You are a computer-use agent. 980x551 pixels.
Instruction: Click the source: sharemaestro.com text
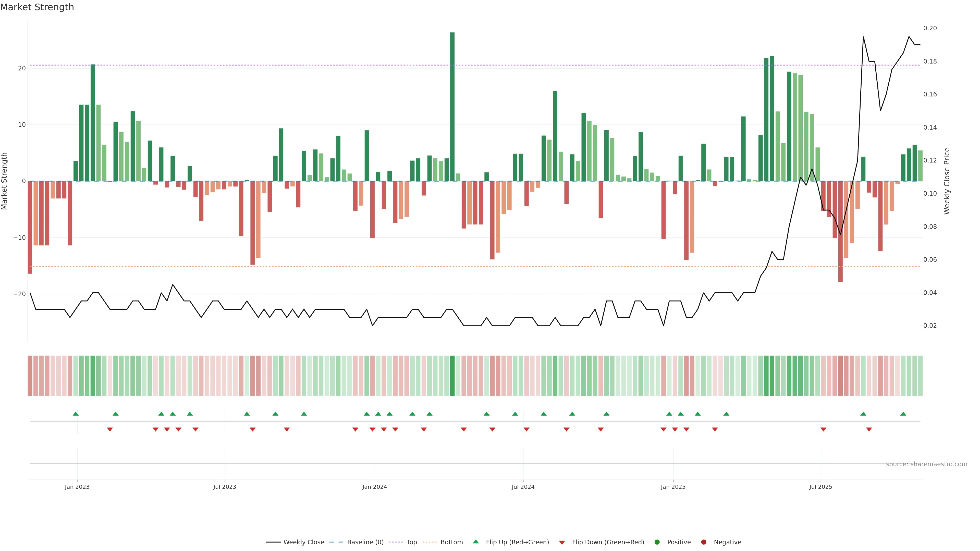coord(926,464)
